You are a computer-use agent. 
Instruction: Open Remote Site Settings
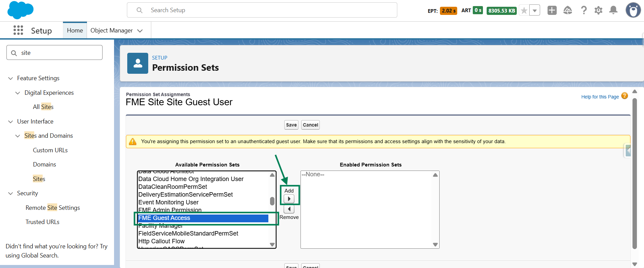(53, 208)
